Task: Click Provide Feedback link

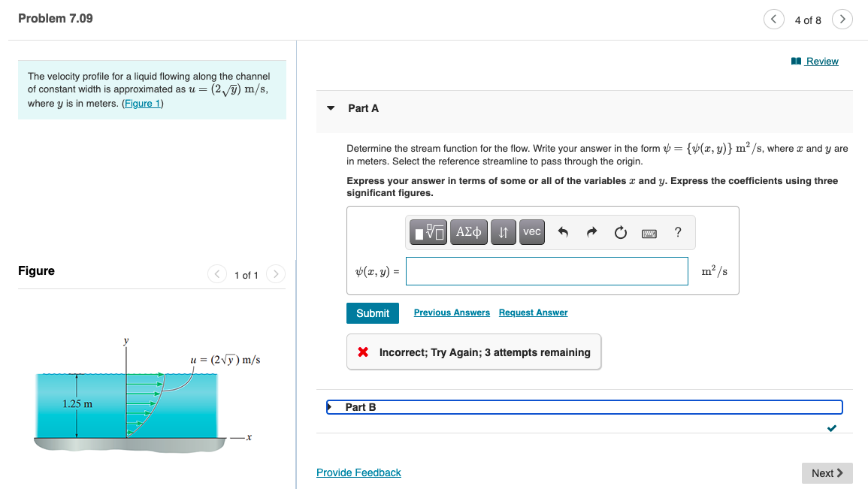Action: 358,472
